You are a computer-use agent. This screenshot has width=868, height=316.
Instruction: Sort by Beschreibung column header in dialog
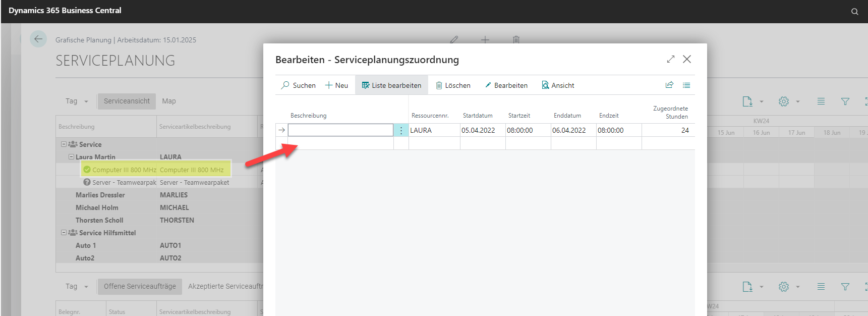309,116
